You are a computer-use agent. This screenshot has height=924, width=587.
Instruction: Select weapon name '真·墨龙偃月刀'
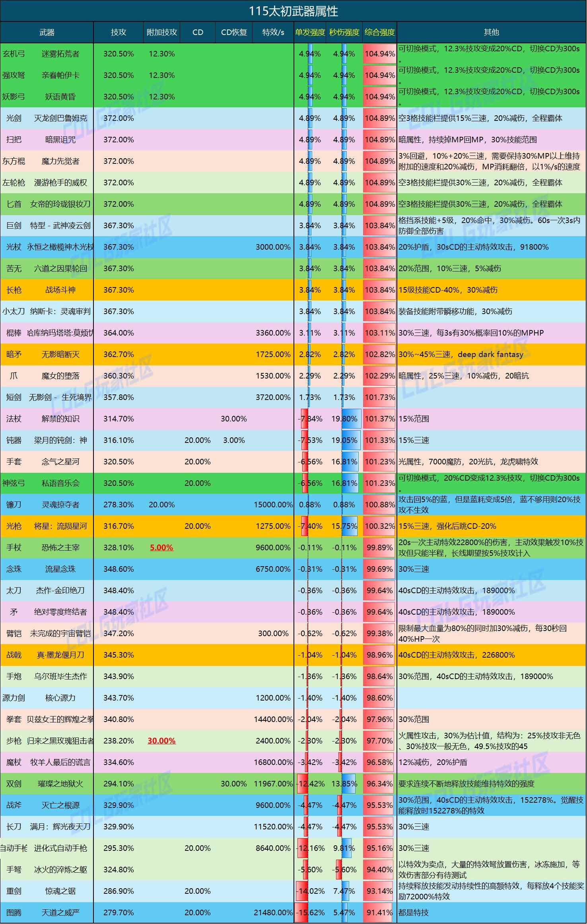pos(60,655)
